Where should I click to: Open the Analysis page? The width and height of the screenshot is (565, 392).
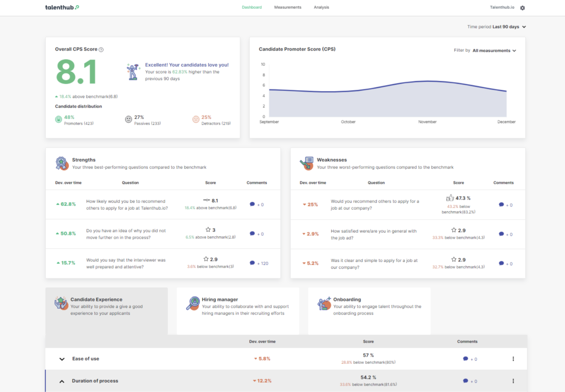coord(321,7)
